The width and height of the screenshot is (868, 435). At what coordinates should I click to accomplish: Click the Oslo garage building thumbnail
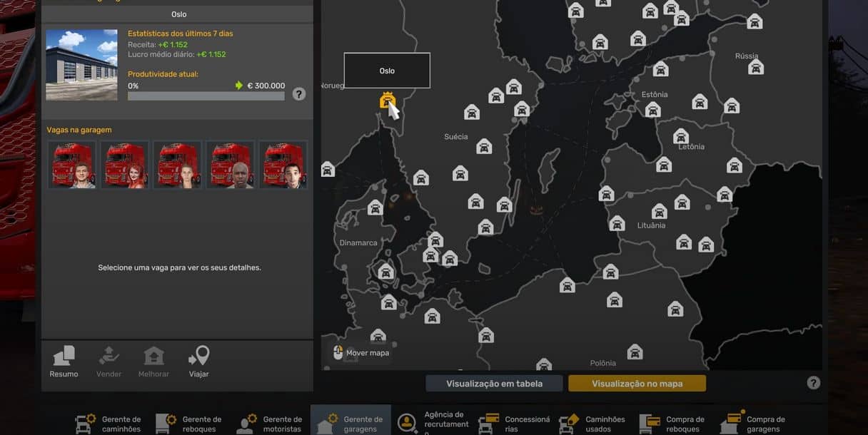pos(81,65)
